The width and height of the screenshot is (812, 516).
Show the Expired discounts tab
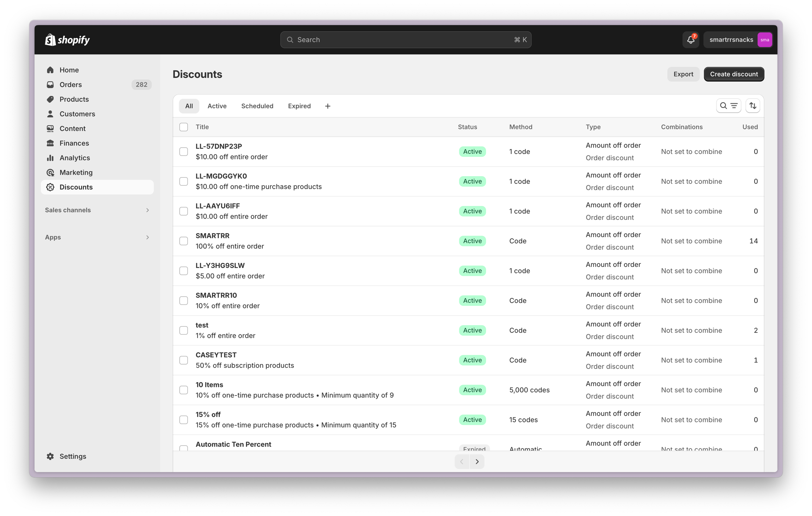299,106
